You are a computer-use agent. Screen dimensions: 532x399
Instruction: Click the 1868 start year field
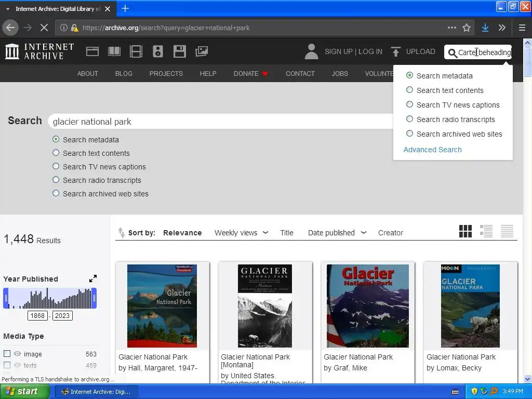coord(37,315)
